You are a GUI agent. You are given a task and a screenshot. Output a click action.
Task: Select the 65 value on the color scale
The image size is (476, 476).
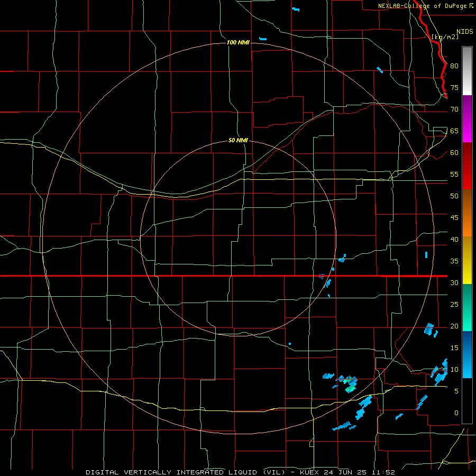454,131
